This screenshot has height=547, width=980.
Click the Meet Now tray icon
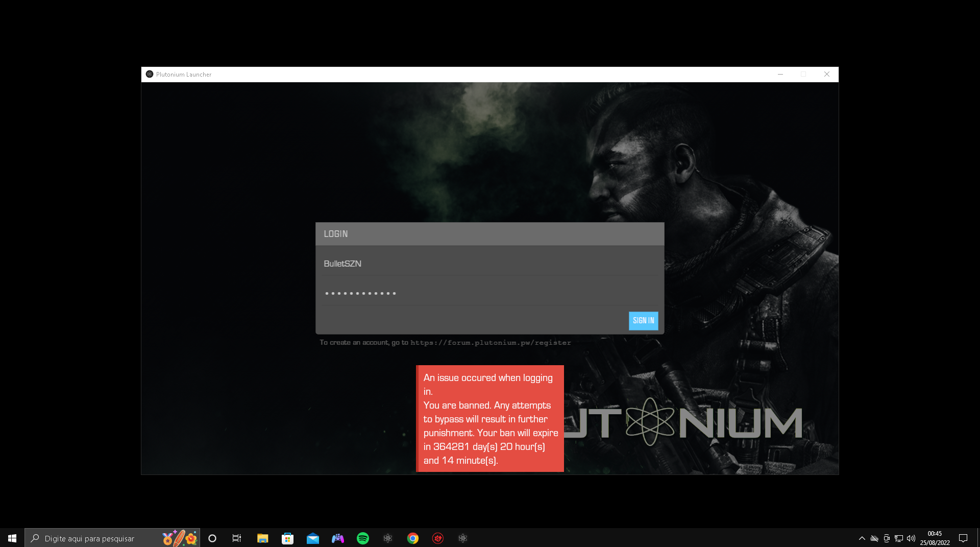(887, 538)
